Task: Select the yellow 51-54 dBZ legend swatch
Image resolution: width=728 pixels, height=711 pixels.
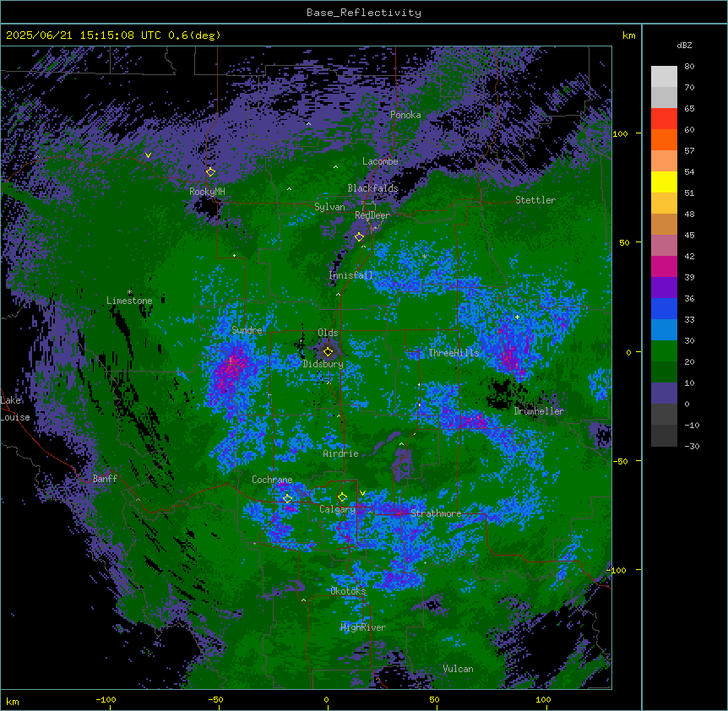Action: [664, 182]
